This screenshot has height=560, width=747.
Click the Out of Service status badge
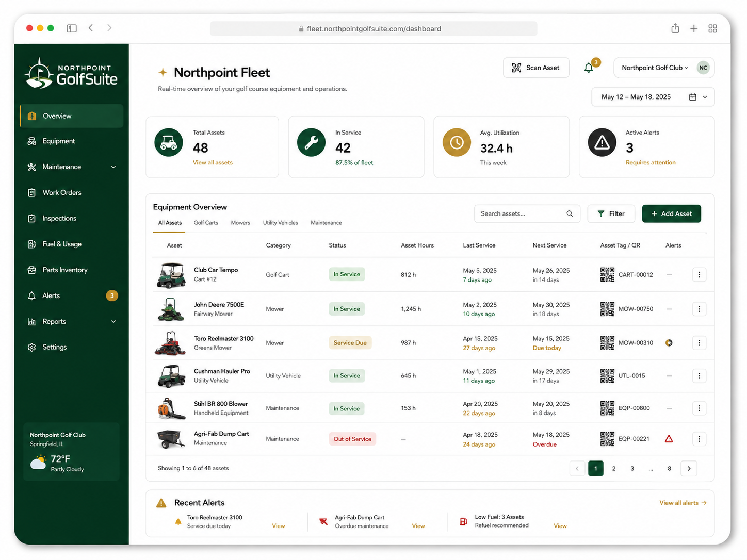(352, 439)
